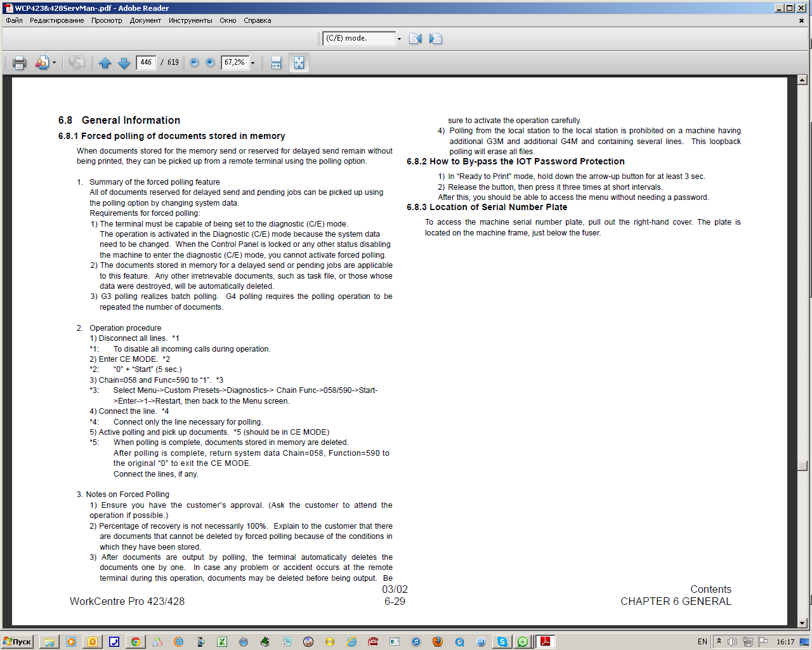The height and width of the screenshot is (650, 812).
Task: Enable fit-width scrolling page view
Action: pyautogui.click(x=276, y=63)
